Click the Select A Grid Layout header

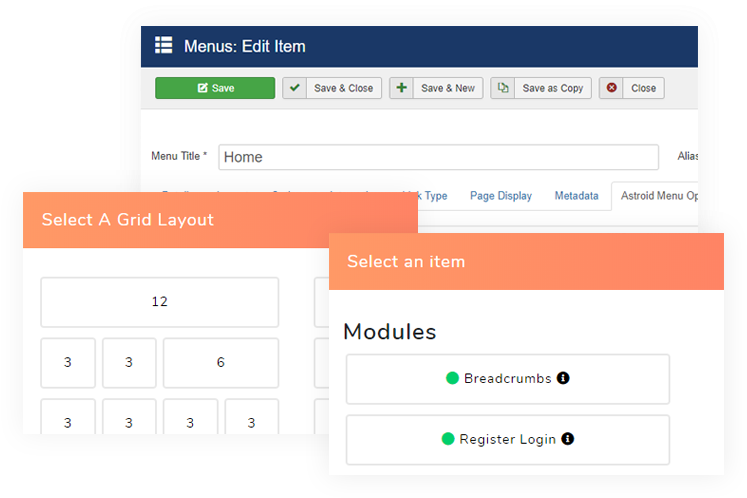pos(221,220)
